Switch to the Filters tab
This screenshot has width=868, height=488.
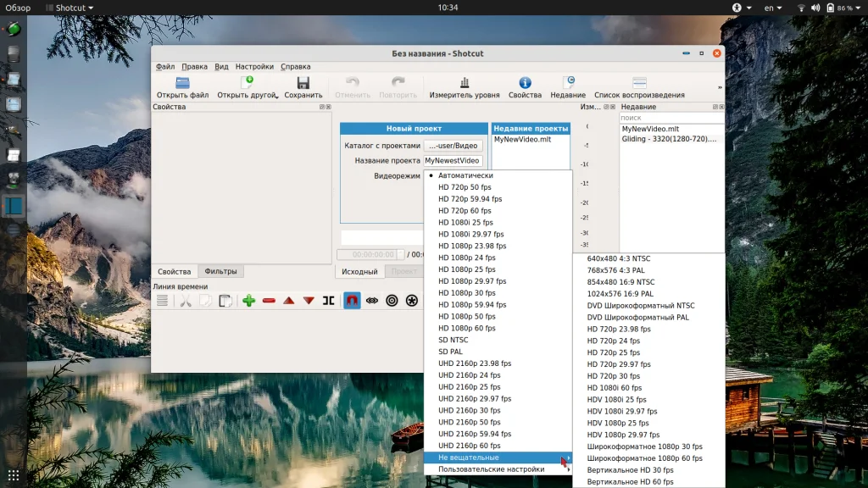(x=220, y=272)
